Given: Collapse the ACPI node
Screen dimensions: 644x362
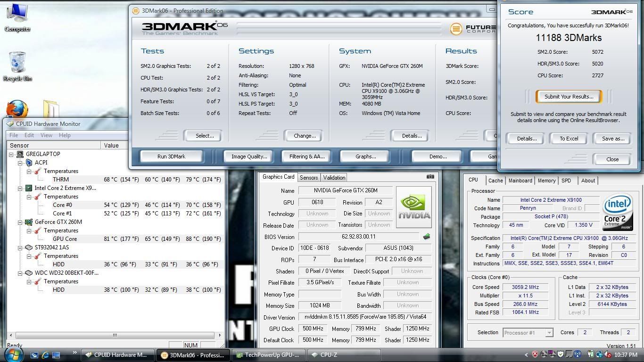Looking at the screenshot, I should (20, 163).
